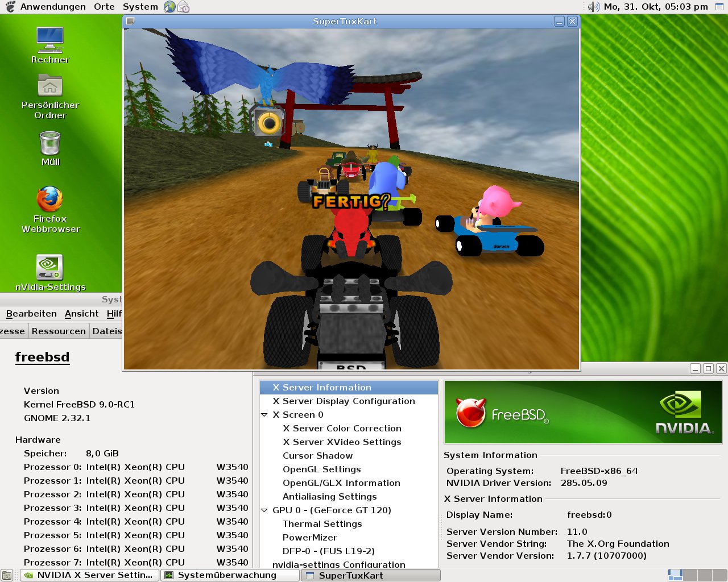The height and width of the screenshot is (582, 728).
Task: Maximize the NVIDIA X Server Settings window
Action: (708, 368)
